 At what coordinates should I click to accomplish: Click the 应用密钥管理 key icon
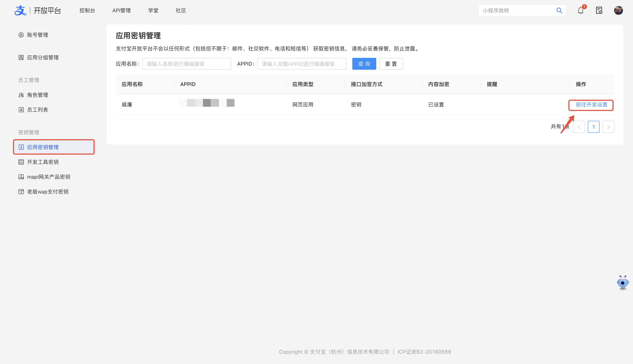point(21,147)
